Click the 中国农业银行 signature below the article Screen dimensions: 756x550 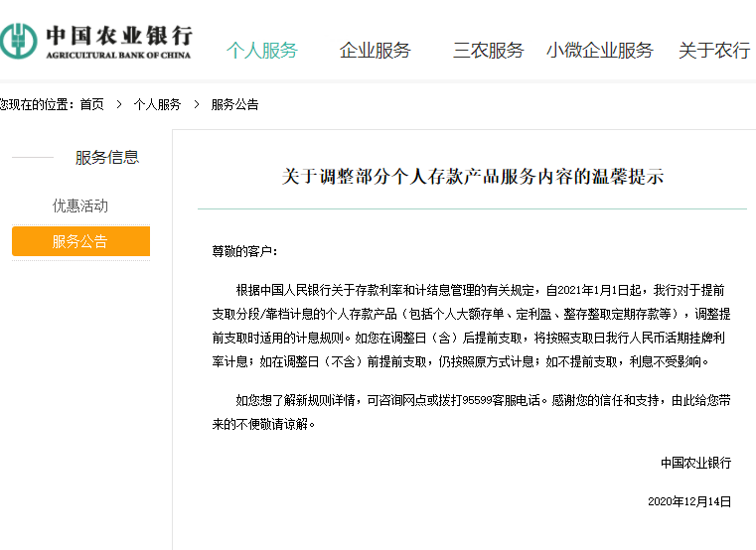pyautogui.click(x=695, y=463)
